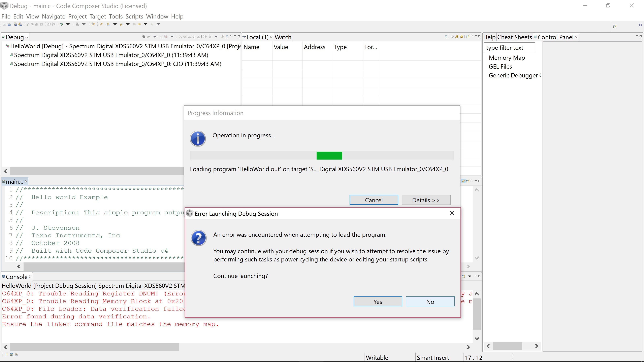The image size is (644, 362).
Task: Close the Error Launching Debug Session dialog
Action: (x=452, y=213)
